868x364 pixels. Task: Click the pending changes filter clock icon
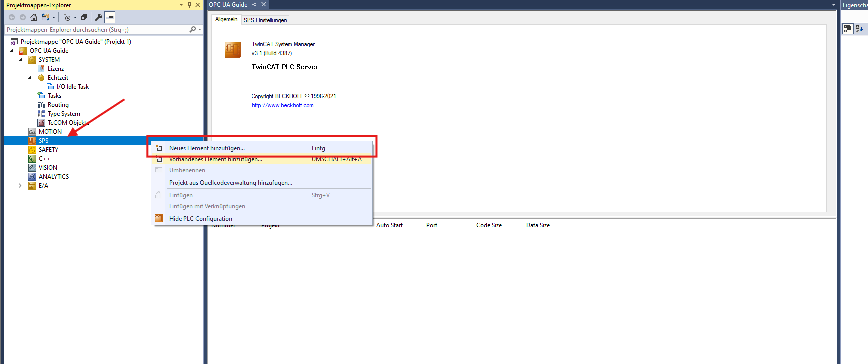pos(67,17)
